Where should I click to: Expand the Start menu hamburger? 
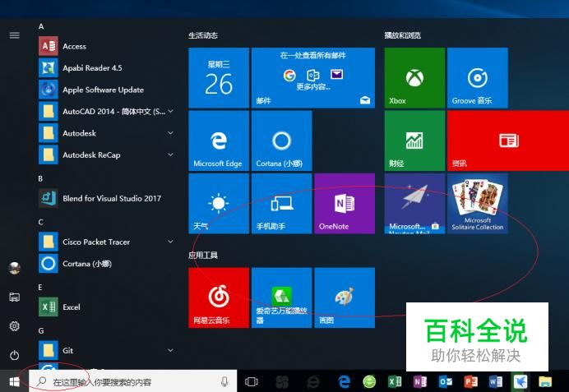coord(15,35)
